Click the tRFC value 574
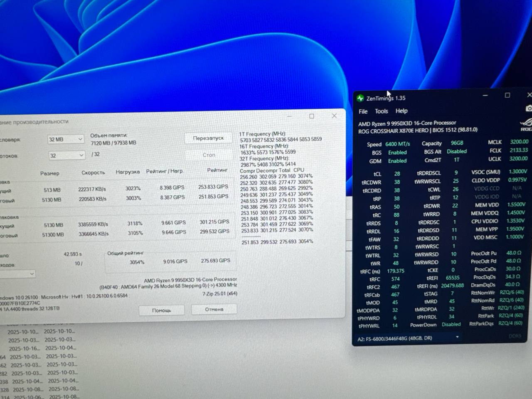The height and width of the screenshot is (399, 532). 395,279
